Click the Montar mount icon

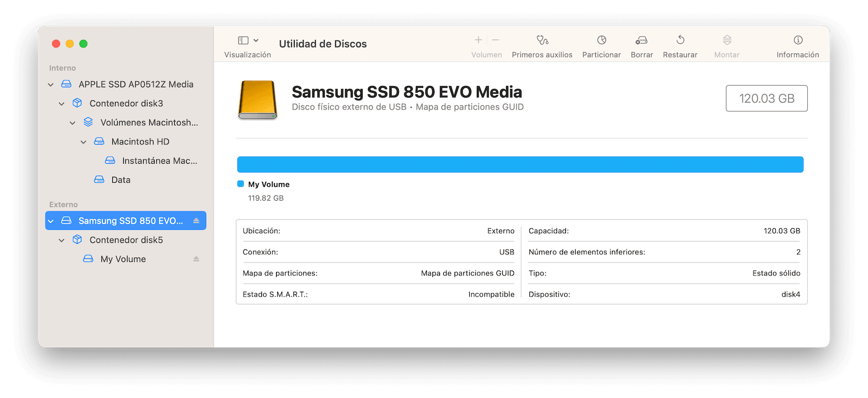pyautogui.click(x=727, y=40)
